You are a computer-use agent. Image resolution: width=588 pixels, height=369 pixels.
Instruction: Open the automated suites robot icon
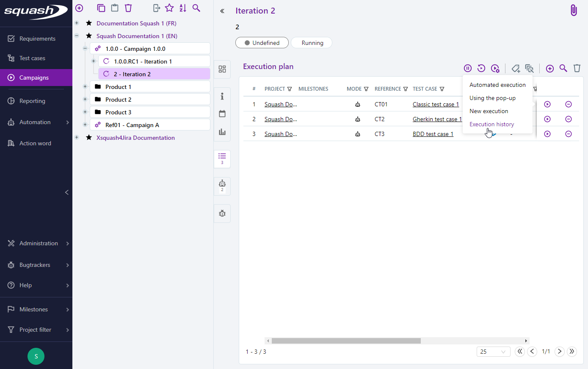[x=222, y=183]
